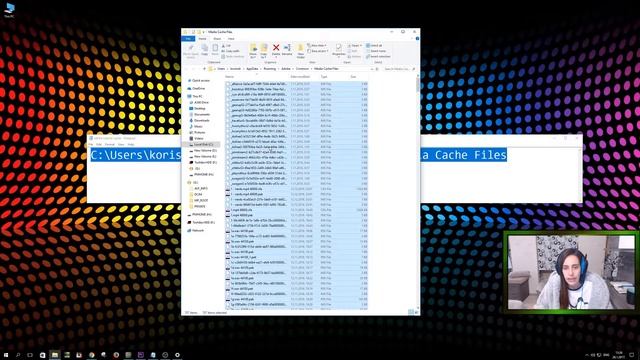Image resolution: width=640 pixels, height=360 pixels.
Task: Select Quick access in navigation pane
Action: point(200,81)
